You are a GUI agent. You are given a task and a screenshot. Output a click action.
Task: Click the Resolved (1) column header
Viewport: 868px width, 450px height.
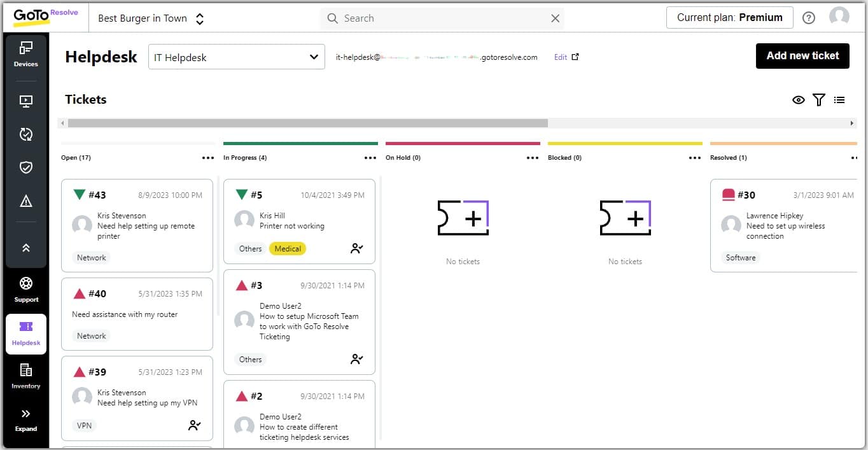729,158
